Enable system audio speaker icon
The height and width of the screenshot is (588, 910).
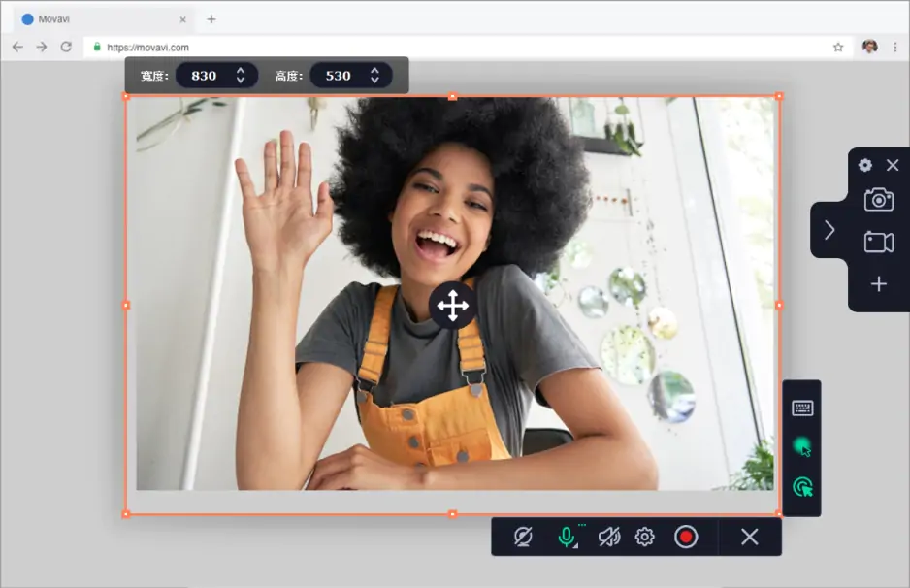pos(609,537)
